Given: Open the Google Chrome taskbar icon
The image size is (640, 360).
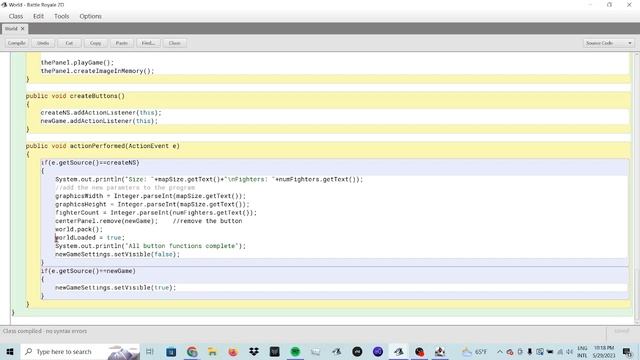Looking at the screenshot, I should [192, 351].
